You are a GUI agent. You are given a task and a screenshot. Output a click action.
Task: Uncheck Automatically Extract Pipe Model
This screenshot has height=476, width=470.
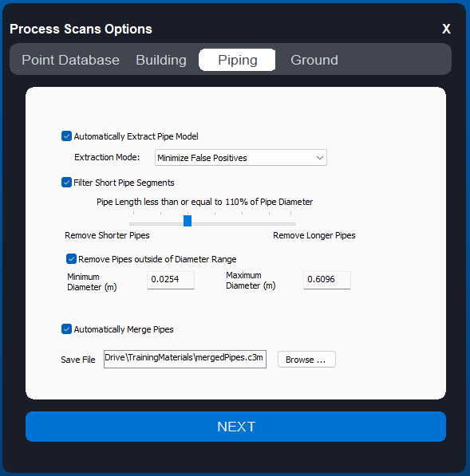click(x=66, y=136)
